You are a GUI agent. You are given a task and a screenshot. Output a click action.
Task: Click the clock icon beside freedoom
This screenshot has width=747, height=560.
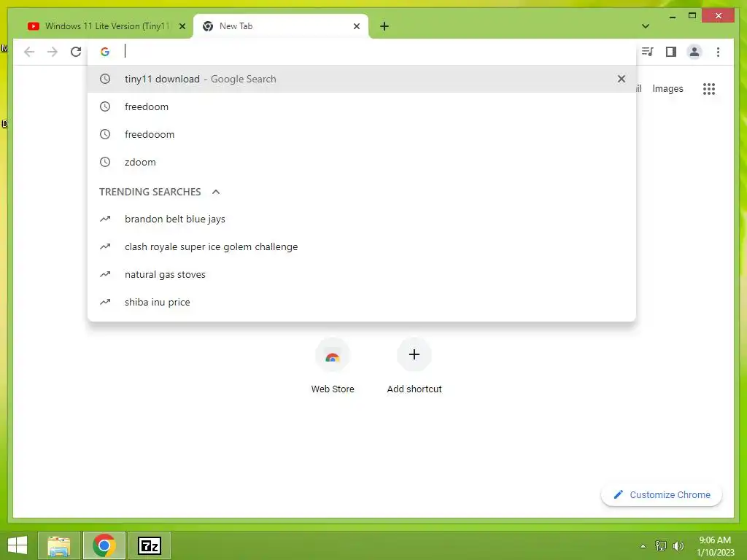(105, 106)
